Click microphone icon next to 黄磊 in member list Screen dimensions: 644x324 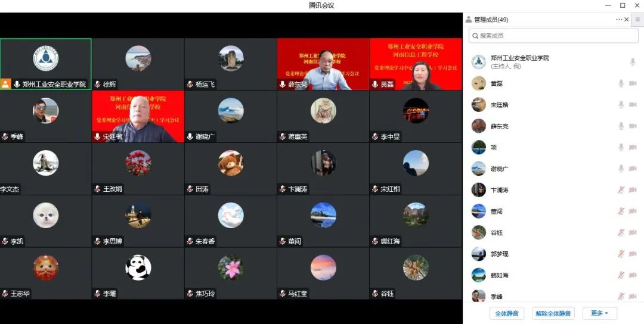[621, 83]
